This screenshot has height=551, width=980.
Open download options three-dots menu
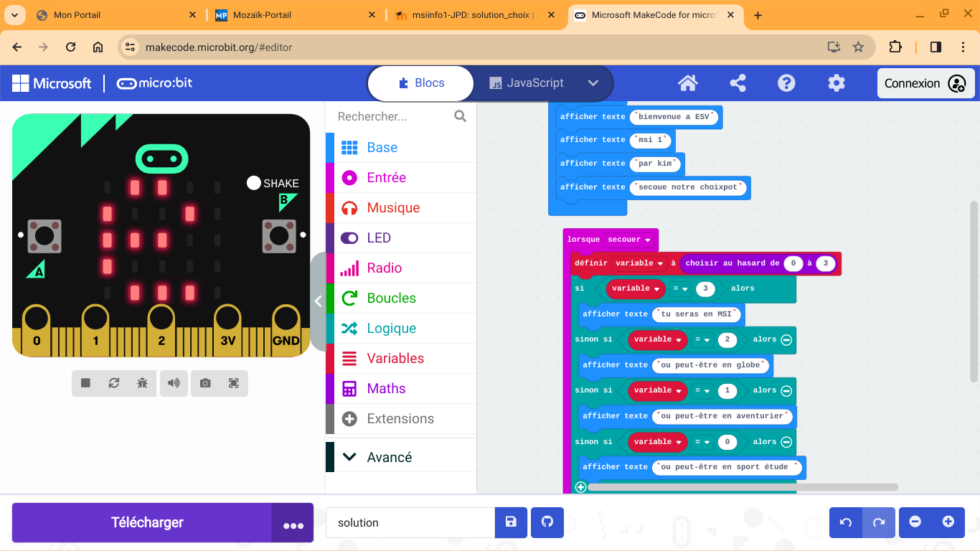(x=293, y=523)
